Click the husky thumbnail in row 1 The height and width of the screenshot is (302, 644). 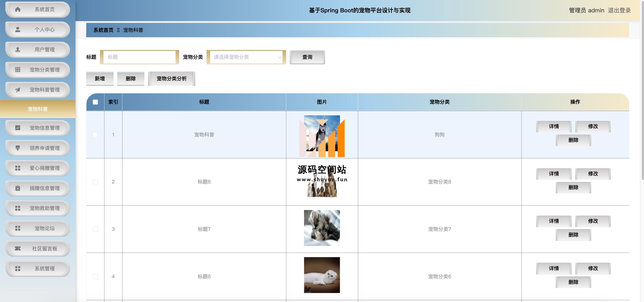[x=322, y=133]
